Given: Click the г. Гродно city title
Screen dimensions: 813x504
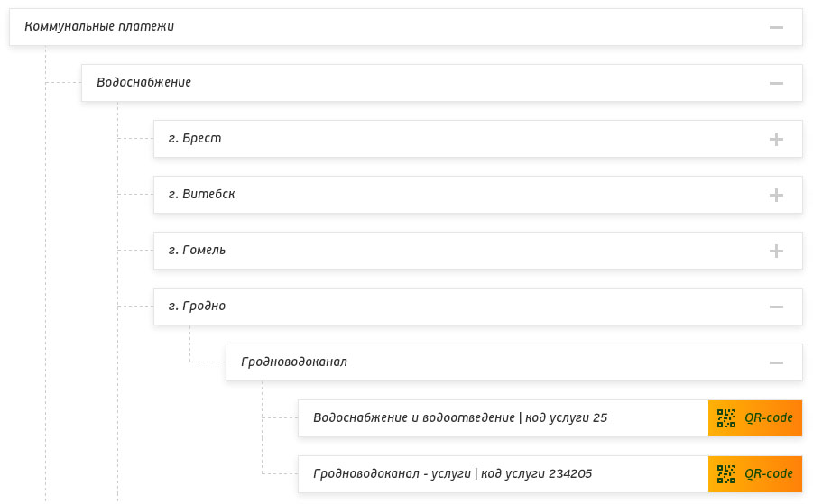Looking at the screenshot, I should [x=198, y=307].
